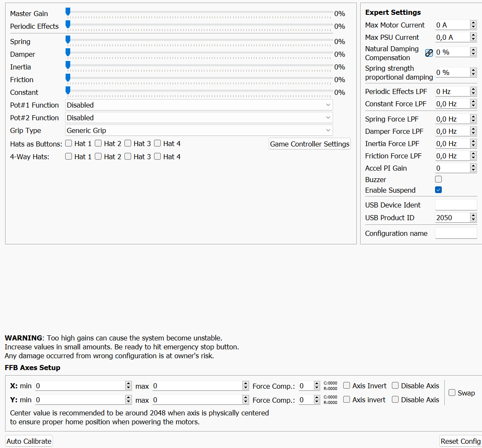
Task: Click the Damper slider handle
Action: [x=68, y=53]
